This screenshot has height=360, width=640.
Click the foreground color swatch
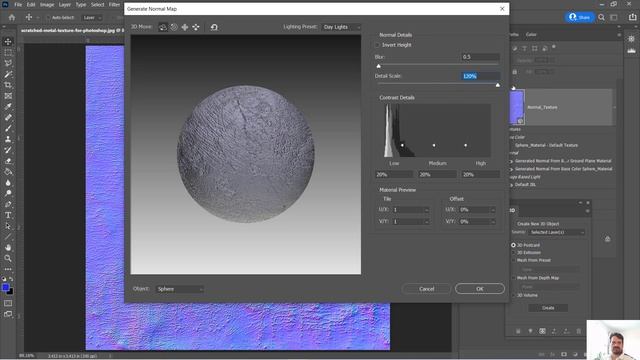tap(6, 288)
